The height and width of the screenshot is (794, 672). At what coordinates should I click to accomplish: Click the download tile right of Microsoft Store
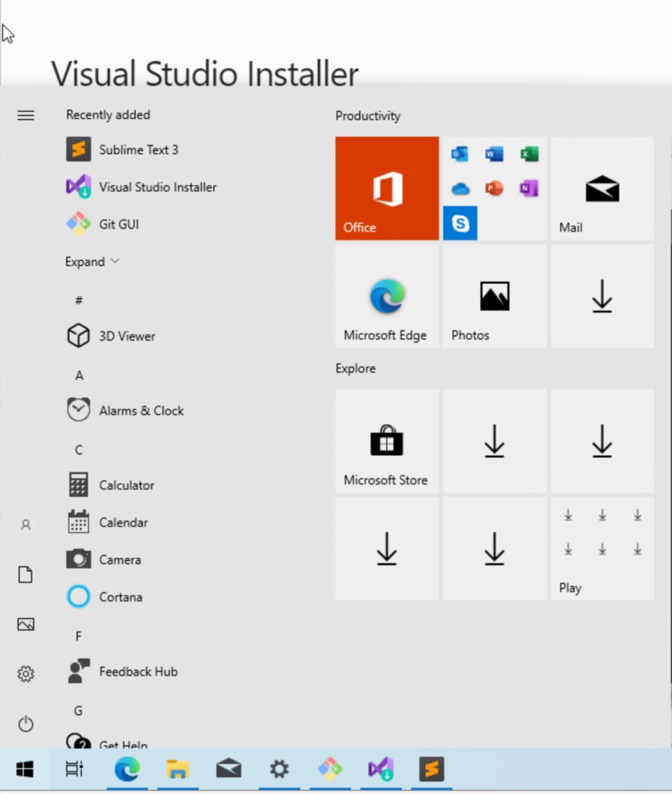pyautogui.click(x=495, y=441)
